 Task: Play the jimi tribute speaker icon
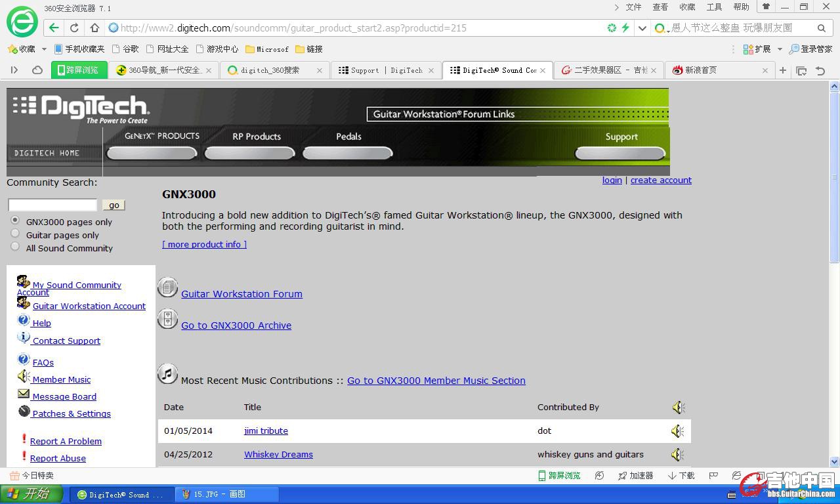(678, 431)
